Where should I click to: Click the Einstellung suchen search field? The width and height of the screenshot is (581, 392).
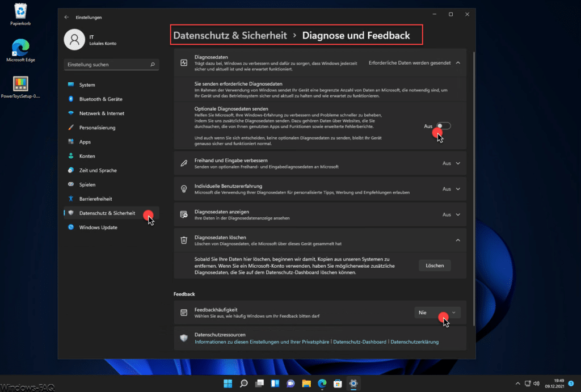[111, 65]
